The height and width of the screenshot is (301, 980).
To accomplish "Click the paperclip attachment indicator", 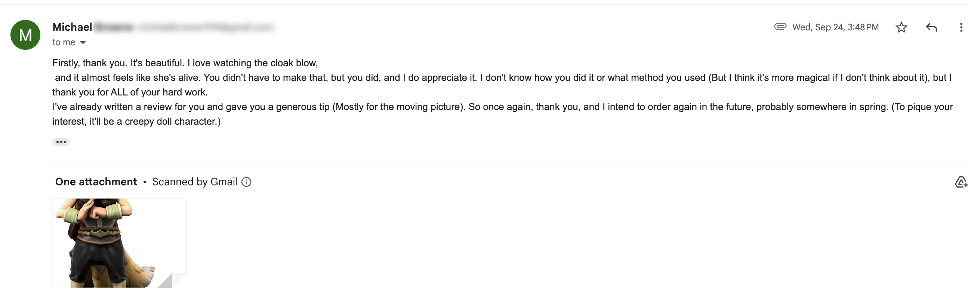I will click(x=780, y=27).
